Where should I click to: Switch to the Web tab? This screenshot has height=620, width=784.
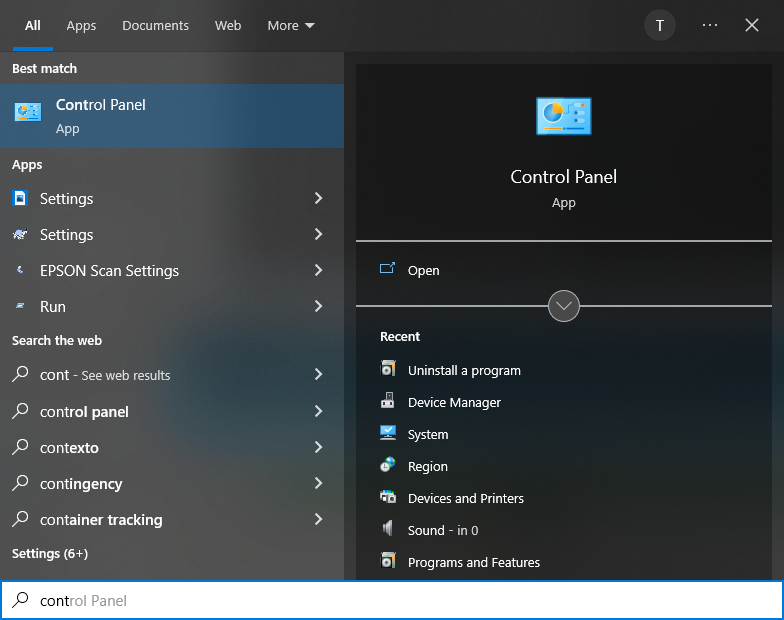228,26
